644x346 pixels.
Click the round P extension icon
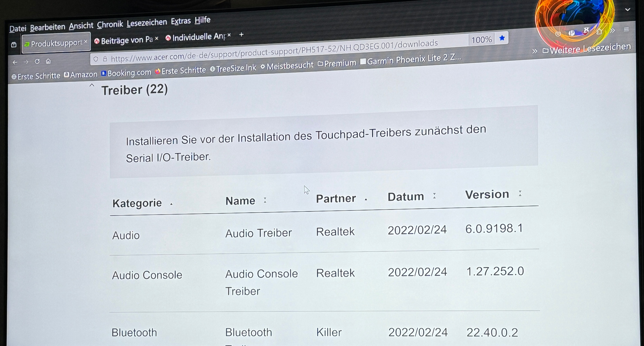pos(572,33)
